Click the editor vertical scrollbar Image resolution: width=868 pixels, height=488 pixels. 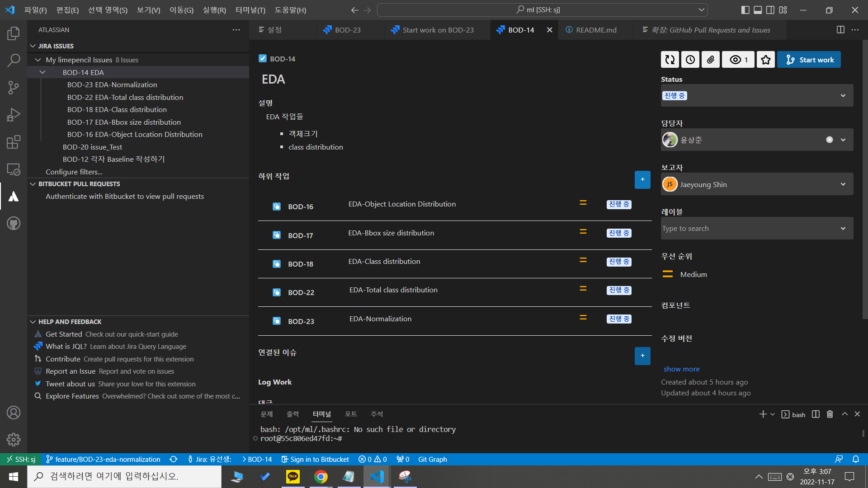(x=864, y=181)
